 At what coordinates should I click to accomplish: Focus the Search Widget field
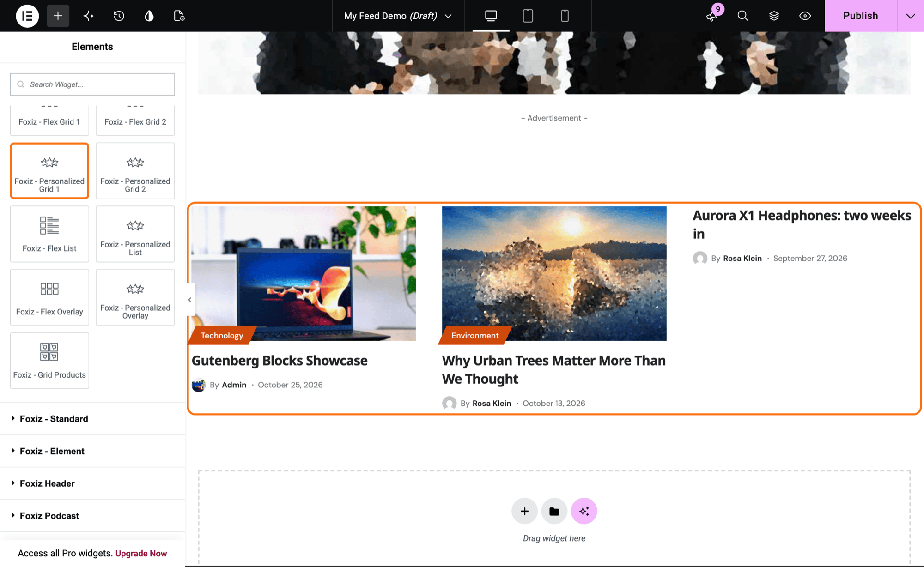coord(92,84)
